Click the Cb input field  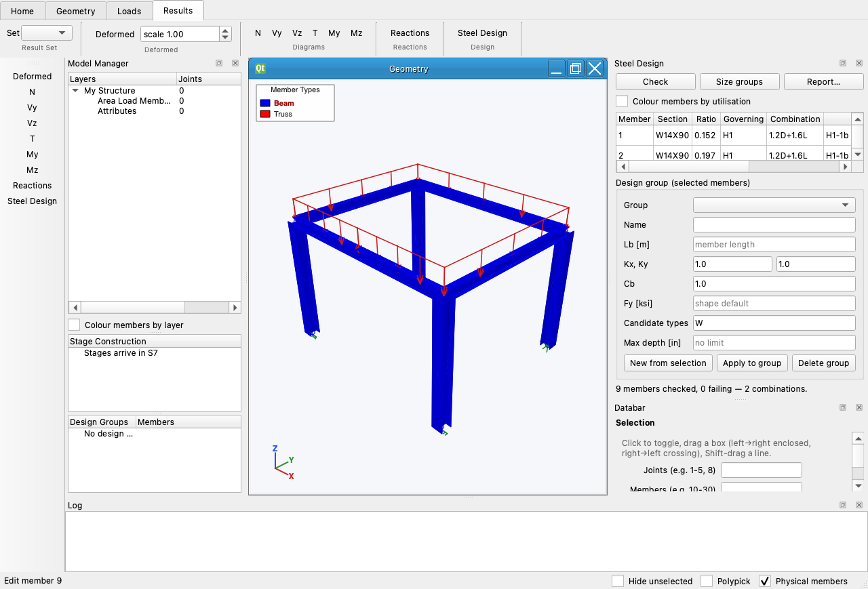pos(774,283)
